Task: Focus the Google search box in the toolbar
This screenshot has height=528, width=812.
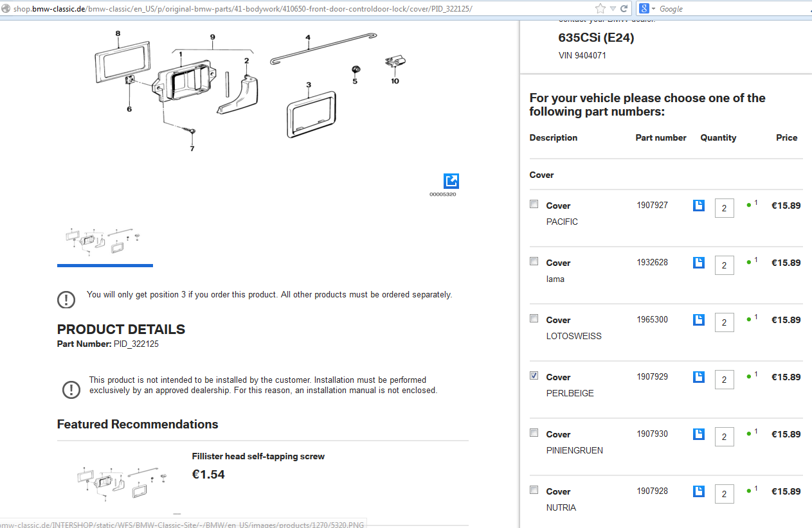Action: pos(726,9)
